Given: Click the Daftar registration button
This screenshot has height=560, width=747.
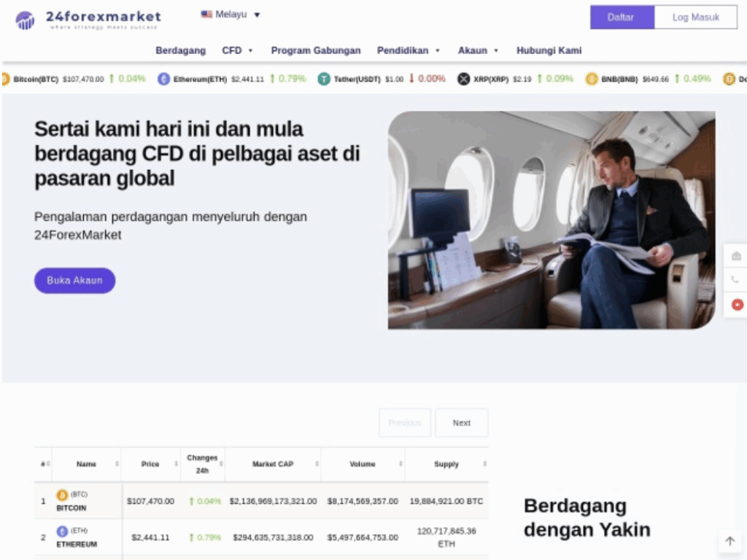Looking at the screenshot, I should coord(622,17).
